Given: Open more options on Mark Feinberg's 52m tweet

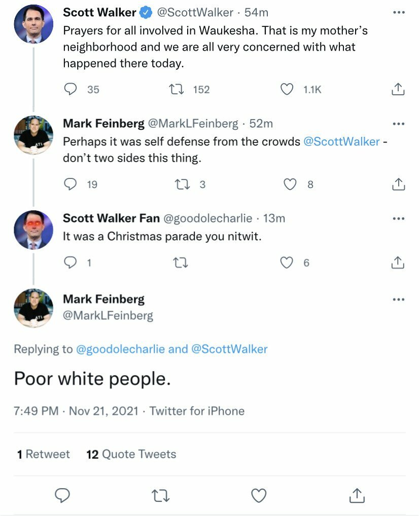Looking at the screenshot, I should pos(398,124).
